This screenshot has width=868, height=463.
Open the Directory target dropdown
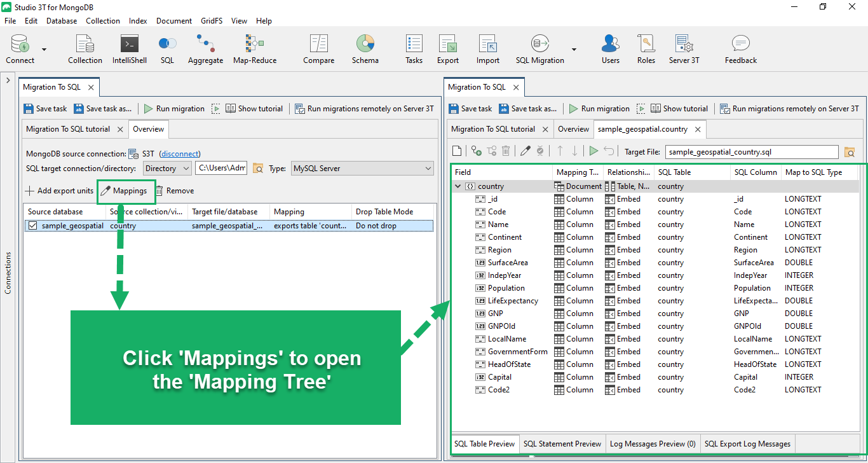[x=167, y=169]
